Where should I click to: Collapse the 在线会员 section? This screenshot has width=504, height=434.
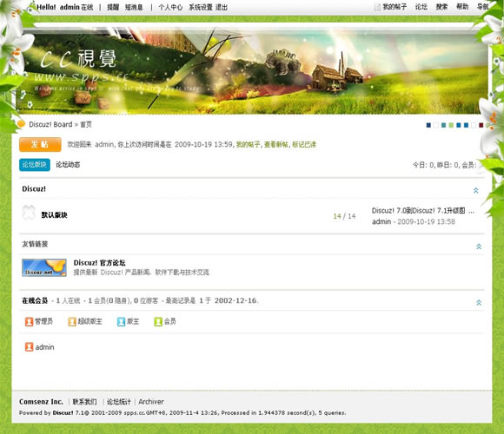pos(479,303)
